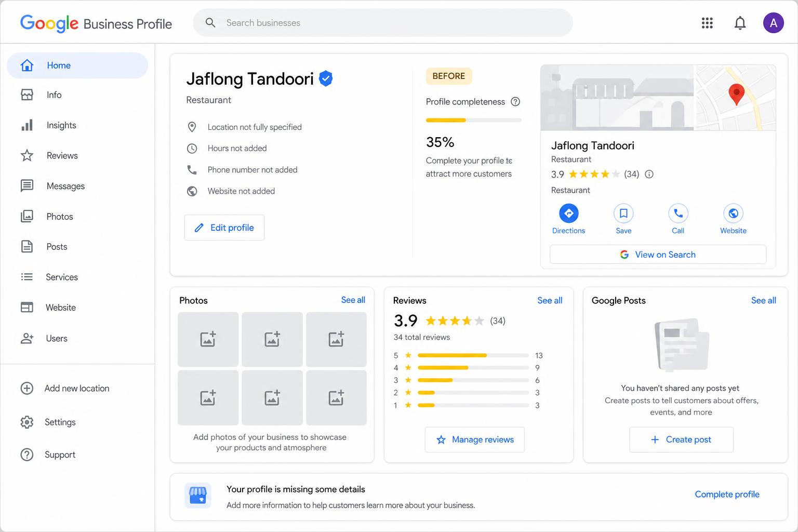Click the search magnifier icon
Image resolution: width=798 pixels, height=532 pixels.
(210, 23)
